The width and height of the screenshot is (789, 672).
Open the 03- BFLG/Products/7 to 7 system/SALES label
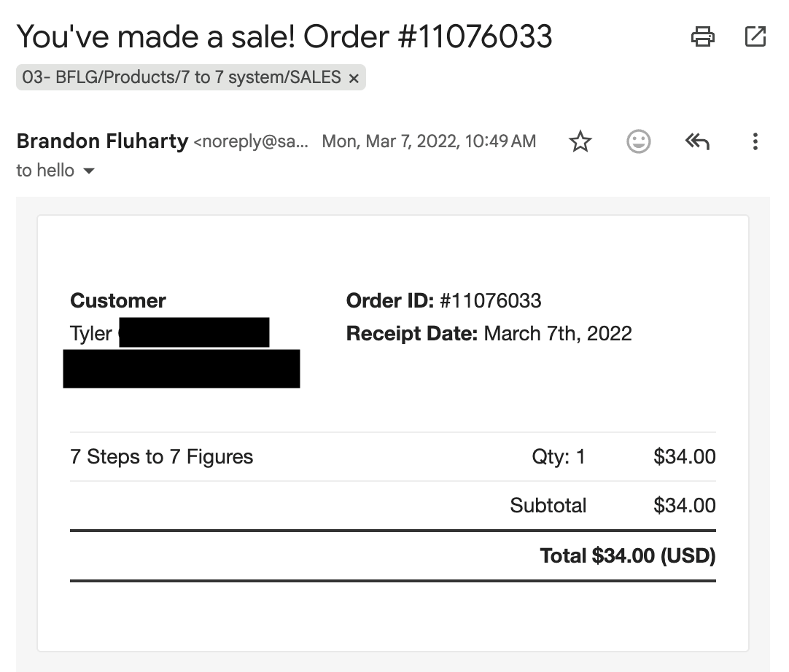pos(181,77)
